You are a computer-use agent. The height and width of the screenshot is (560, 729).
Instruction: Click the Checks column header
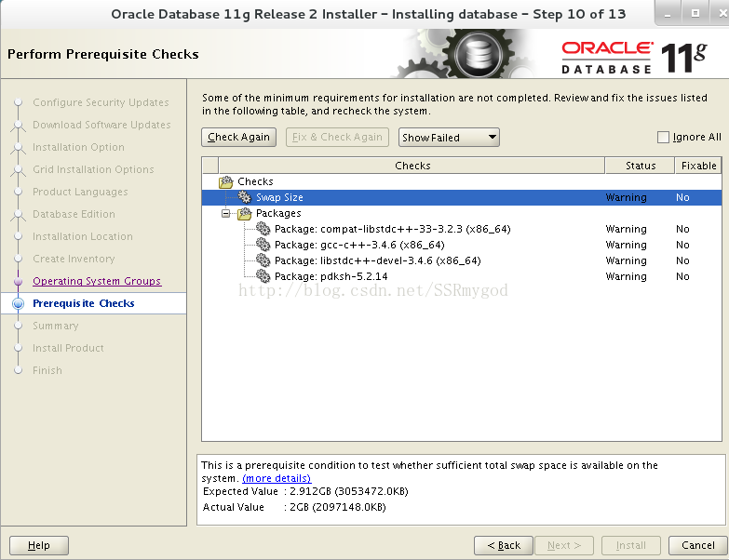tap(412, 166)
